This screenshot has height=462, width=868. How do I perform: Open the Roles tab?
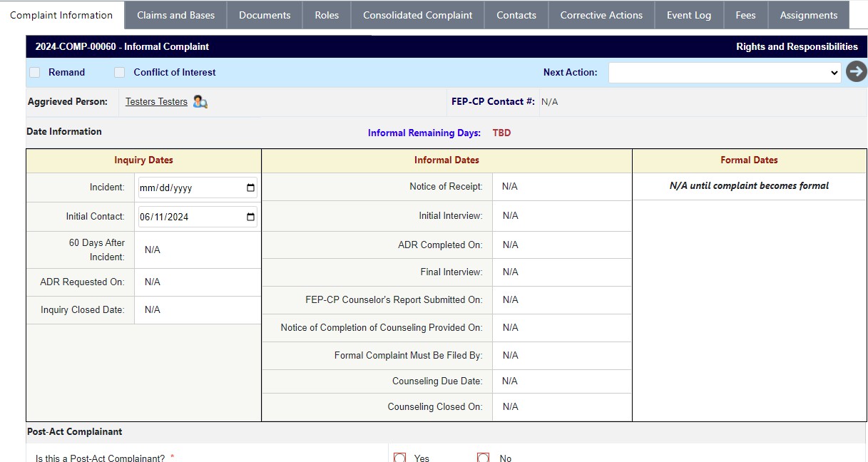click(327, 15)
